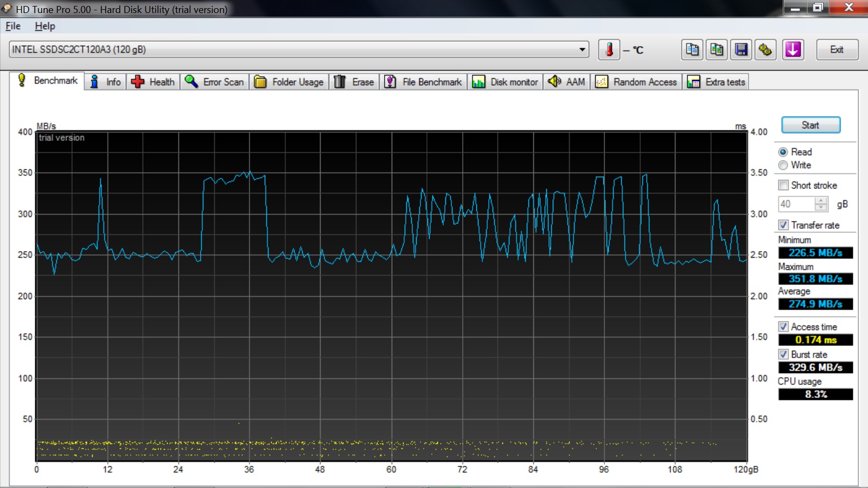The image size is (868, 488).
Task: Open the Folder Usage tab
Action: tap(289, 82)
